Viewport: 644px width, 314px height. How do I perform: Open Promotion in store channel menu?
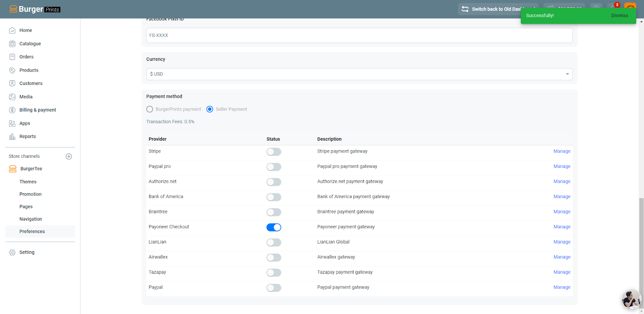pyautogui.click(x=31, y=194)
